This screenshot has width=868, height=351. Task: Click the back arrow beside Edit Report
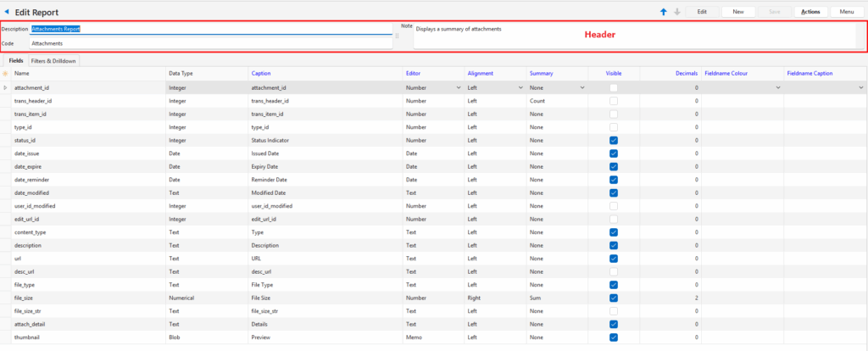coord(8,12)
